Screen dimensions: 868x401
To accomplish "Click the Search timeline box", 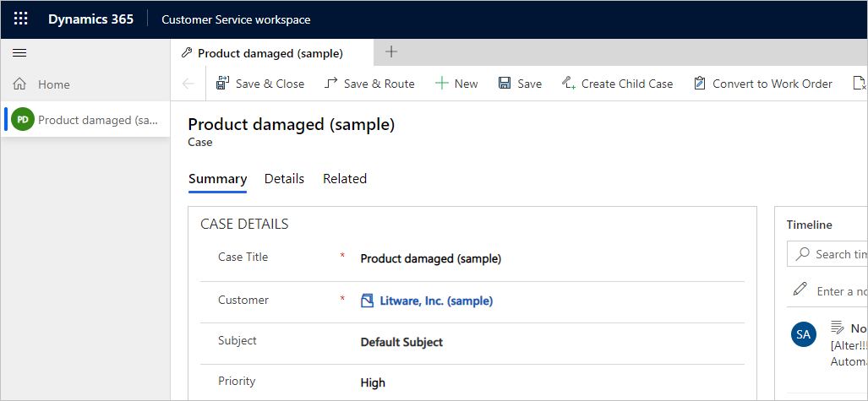I will coord(827,254).
